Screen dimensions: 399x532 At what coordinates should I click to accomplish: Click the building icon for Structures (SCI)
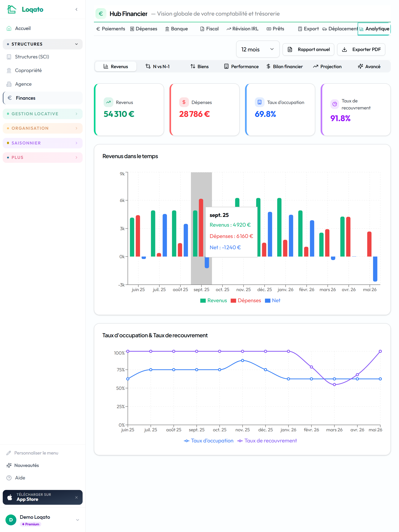(9, 57)
